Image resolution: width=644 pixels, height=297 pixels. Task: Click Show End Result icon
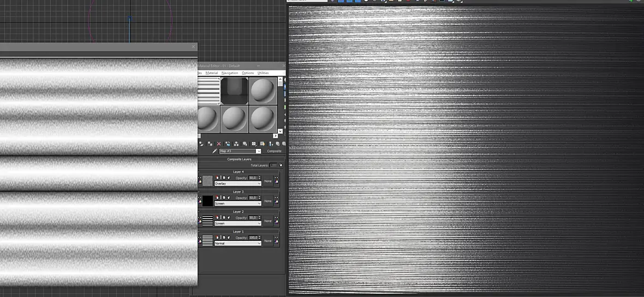tap(271, 144)
